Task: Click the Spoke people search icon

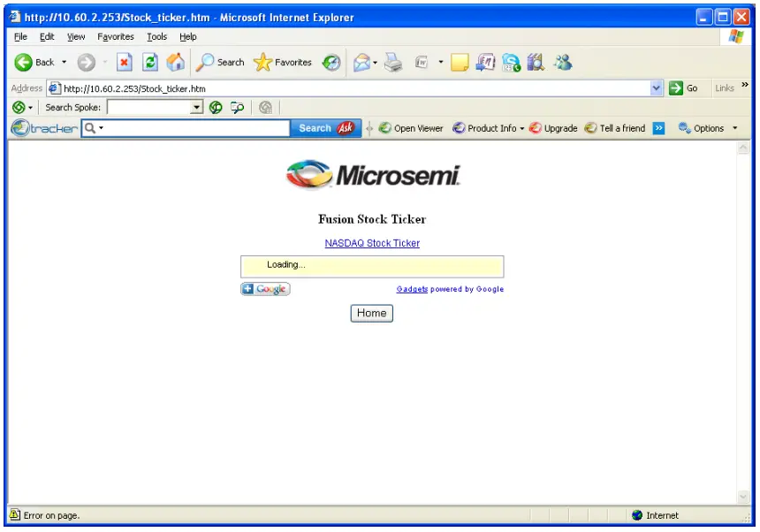Action: click(x=238, y=108)
